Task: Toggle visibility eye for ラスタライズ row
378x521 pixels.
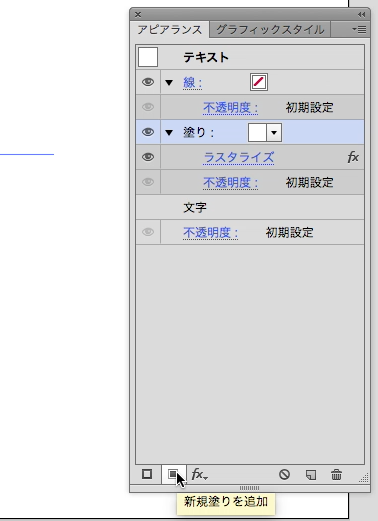Action: point(148,157)
